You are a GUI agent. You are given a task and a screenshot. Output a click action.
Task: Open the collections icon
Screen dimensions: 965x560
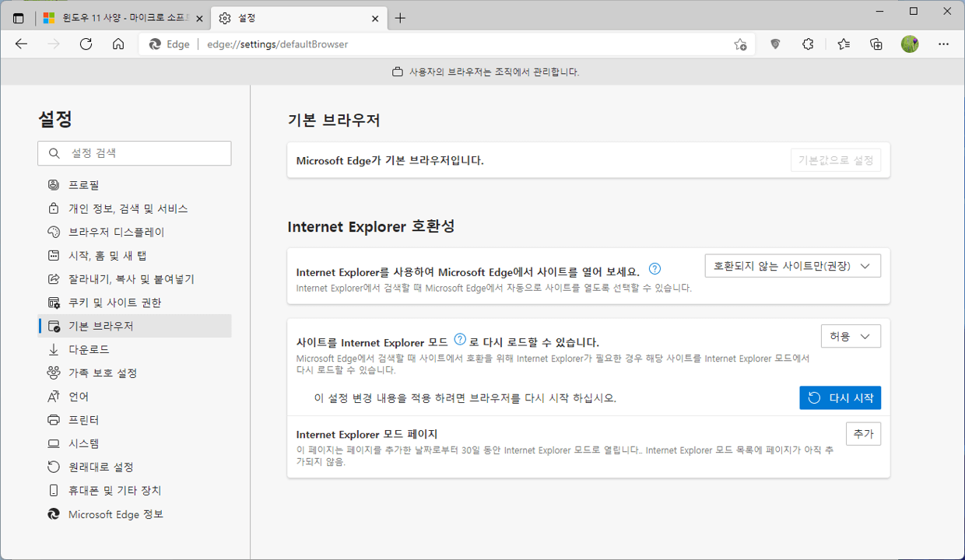pos(876,44)
